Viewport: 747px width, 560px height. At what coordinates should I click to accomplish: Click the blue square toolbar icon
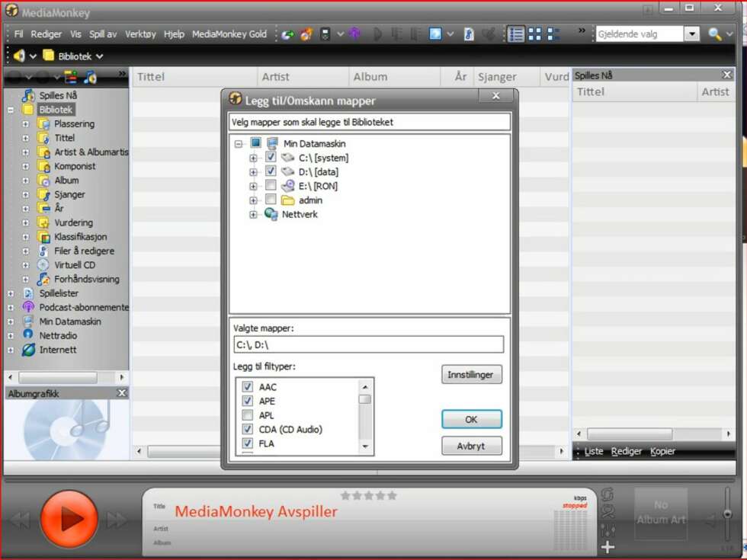pyautogui.click(x=435, y=34)
